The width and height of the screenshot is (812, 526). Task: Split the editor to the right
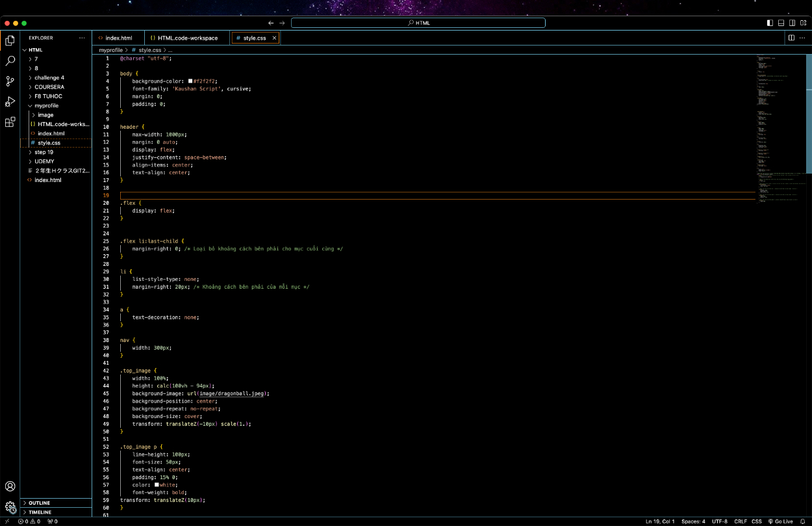coord(791,38)
